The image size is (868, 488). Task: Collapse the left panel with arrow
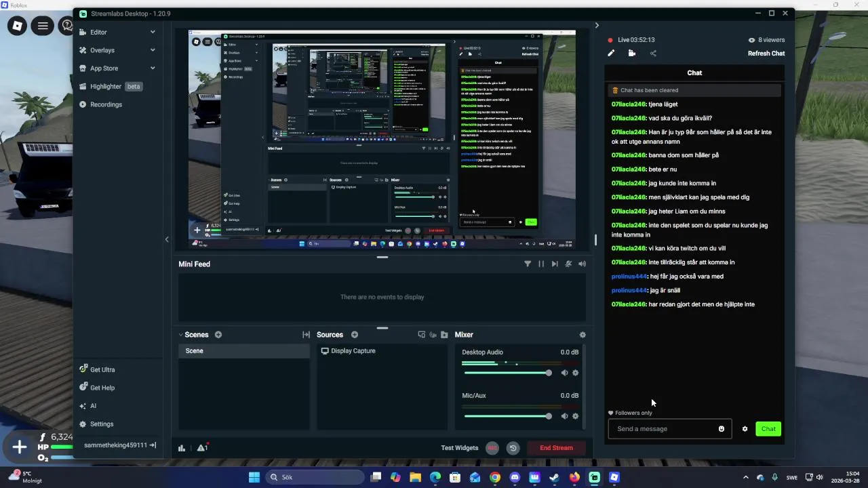[167, 239]
